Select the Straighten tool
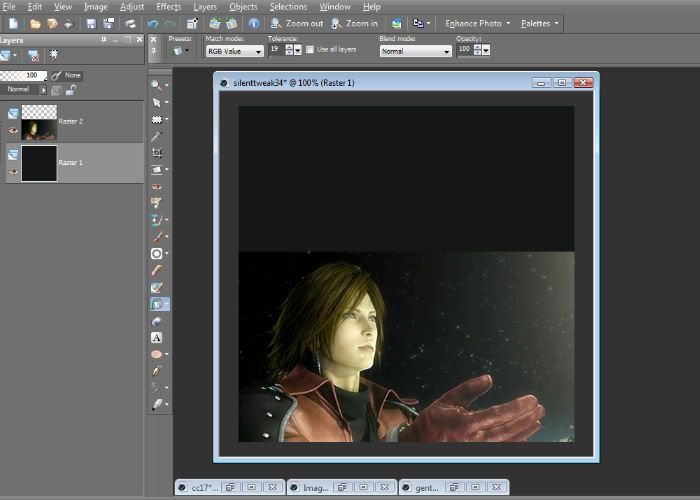The height and width of the screenshot is (500, 700). pyautogui.click(x=156, y=170)
